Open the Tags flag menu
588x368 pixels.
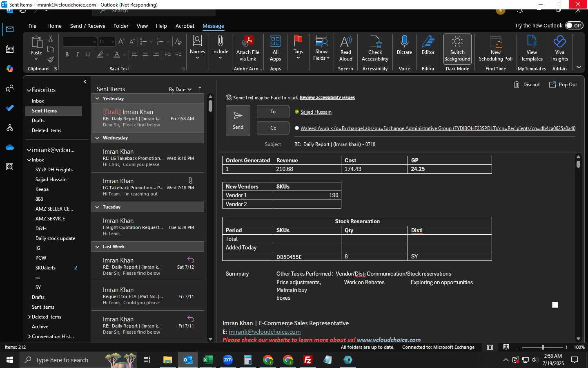(x=298, y=47)
